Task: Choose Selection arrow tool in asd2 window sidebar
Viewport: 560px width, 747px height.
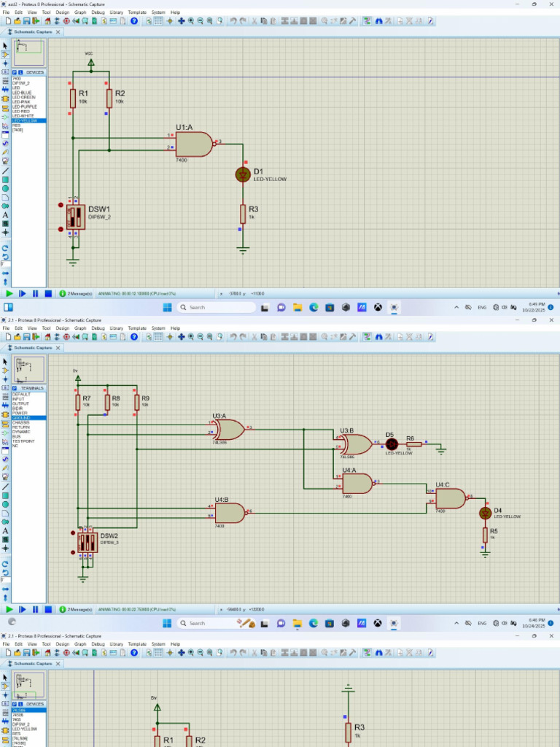Action: point(5,46)
